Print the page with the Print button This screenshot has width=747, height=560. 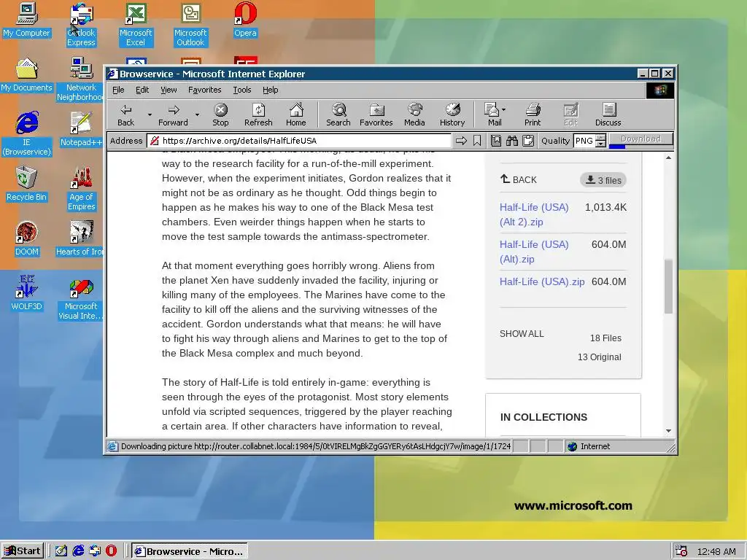click(532, 115)
